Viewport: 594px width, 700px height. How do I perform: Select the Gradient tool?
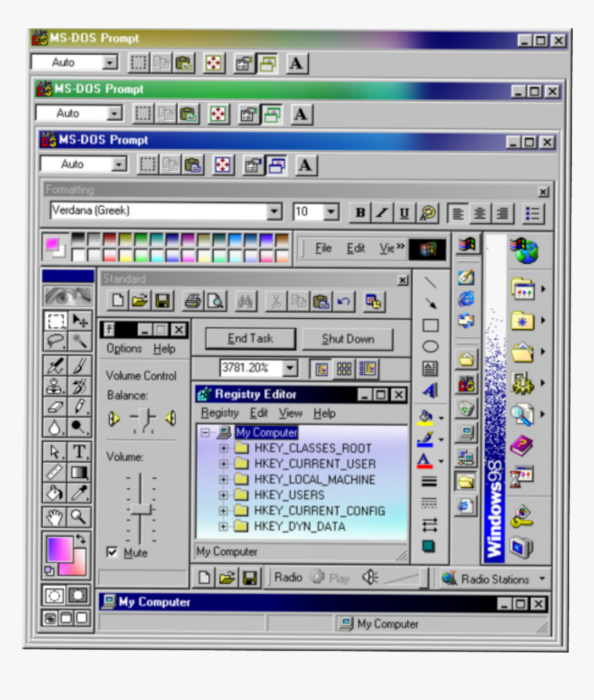pos(79,472)
